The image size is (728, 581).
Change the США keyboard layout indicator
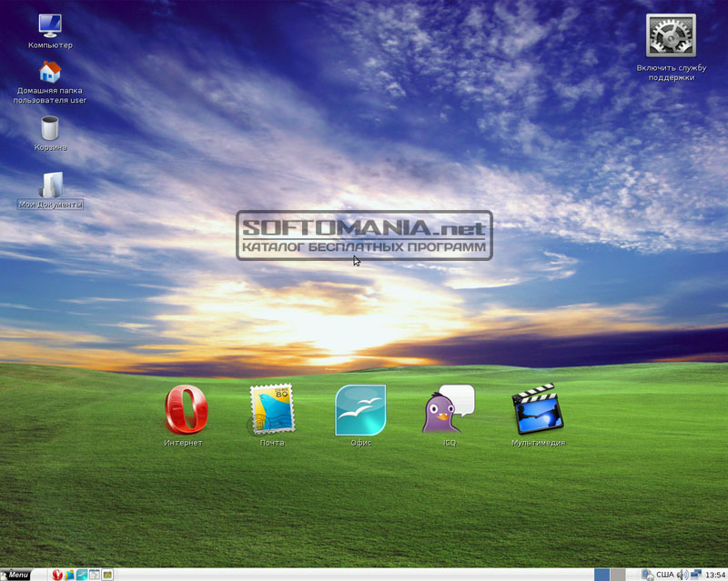(x=664, y=575)
